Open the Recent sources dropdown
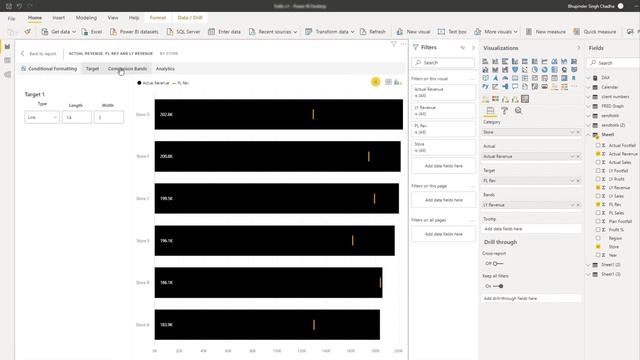Image resolution: width=640 pixels, height=360 pixels. click(273, 31)
